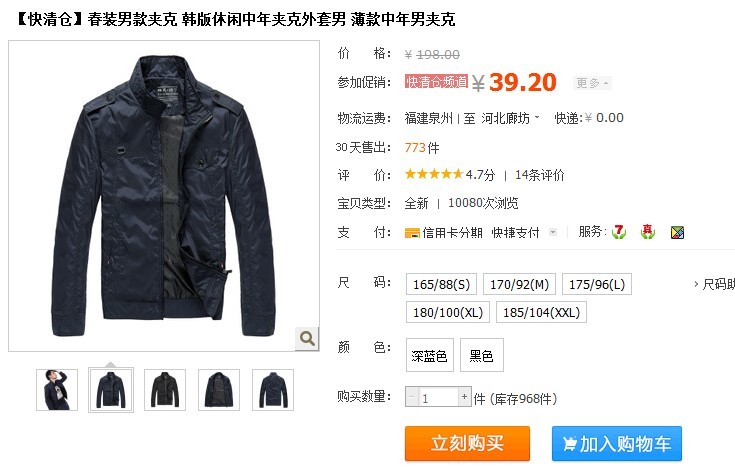Click the genuine guarantee service icon

648,232
